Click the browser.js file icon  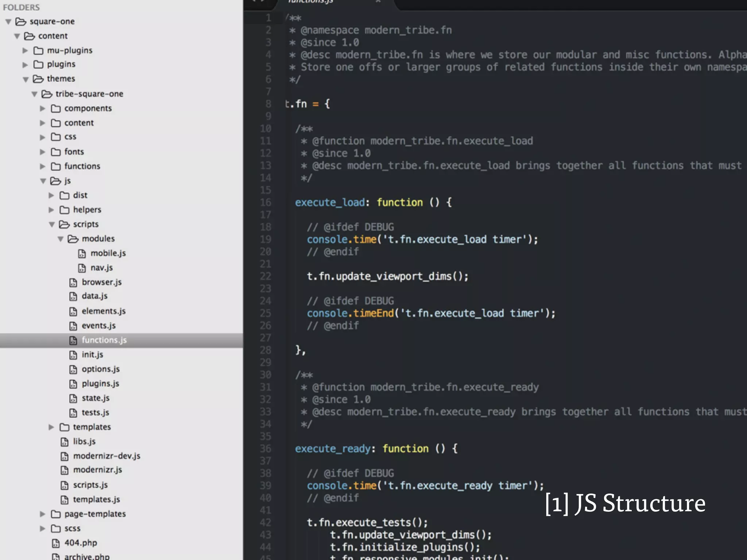[x=73, y=283]
